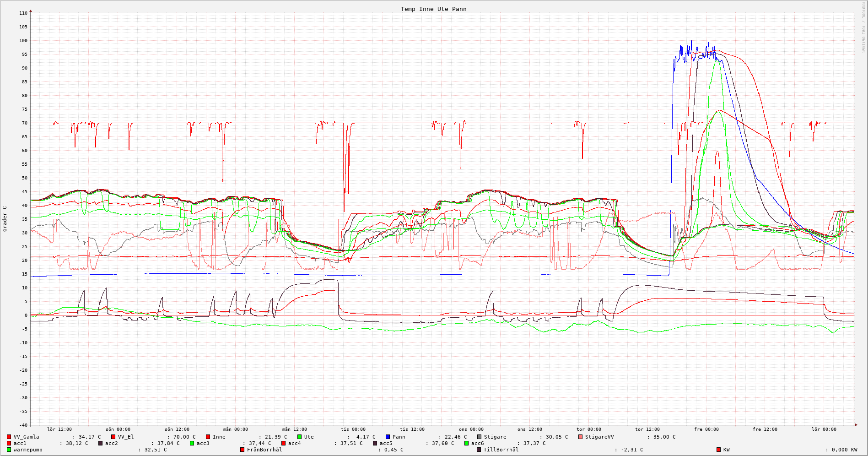Click the pink StigareVV legend swatch
868x456 pixels.
pos(580,437)
